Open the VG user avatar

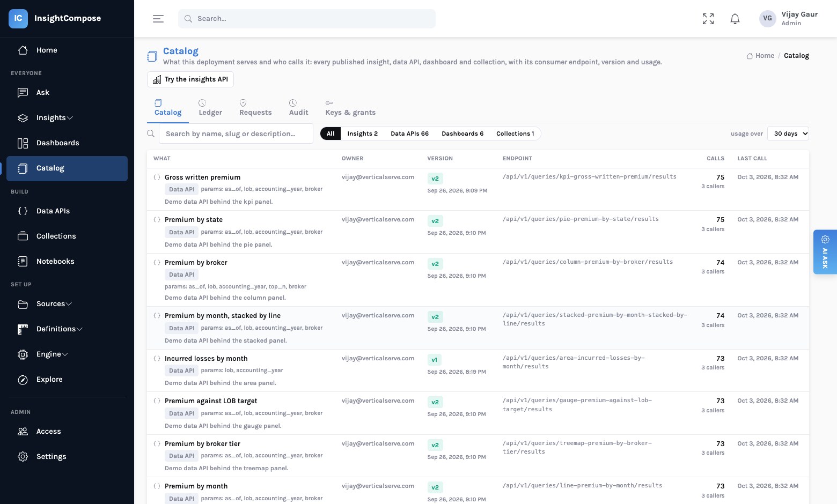click(x=768, y=18)
